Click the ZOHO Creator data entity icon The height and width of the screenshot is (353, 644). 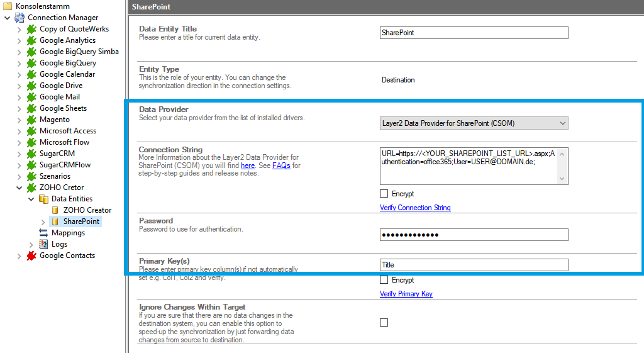(x=55, y=210)
